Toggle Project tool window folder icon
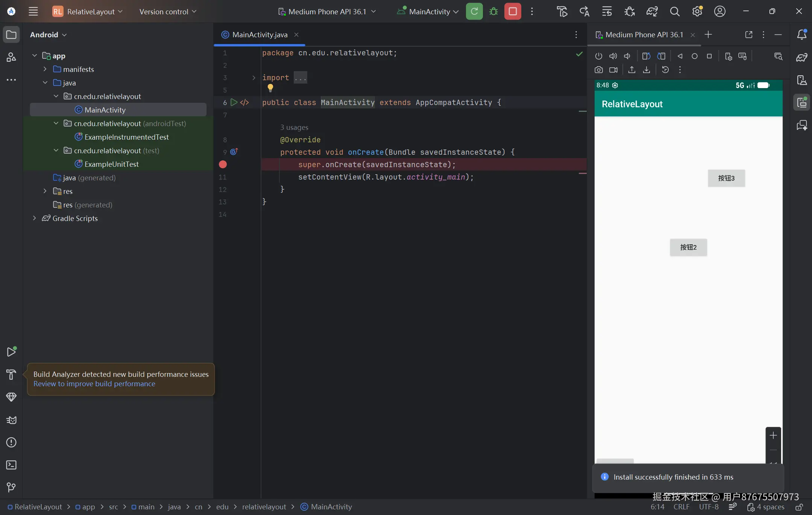812x515 pixels. pyautogui.click(x=11, y=35)
